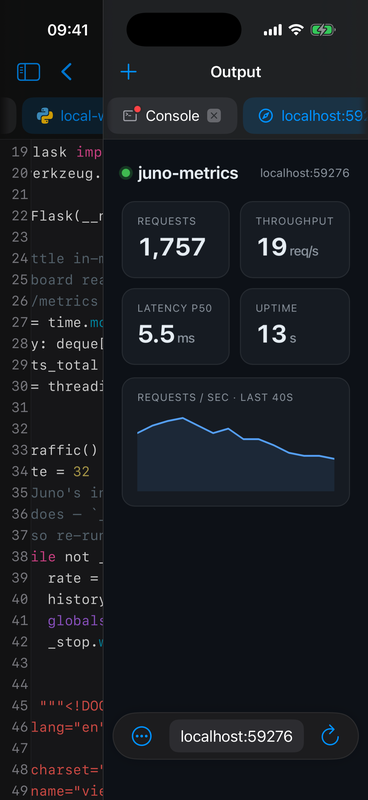Add a new output tab with plus
The height and width of the screenshot is (800, 368).
tap(129, 72)
